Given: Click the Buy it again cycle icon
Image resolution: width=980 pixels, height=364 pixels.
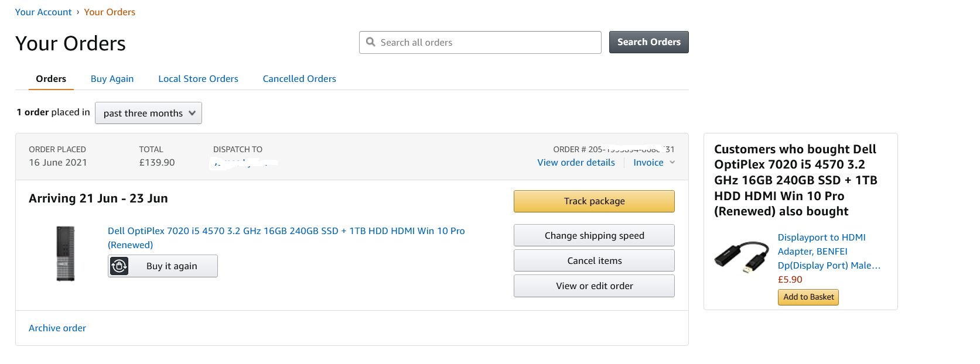Looking at the screenshot, I should point(119,266).
